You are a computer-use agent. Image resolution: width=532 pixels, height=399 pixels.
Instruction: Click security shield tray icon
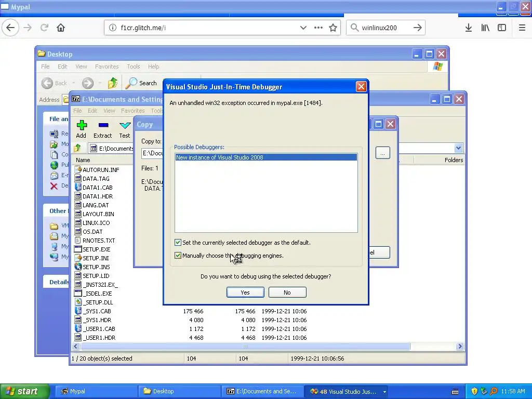click(474, 391)
